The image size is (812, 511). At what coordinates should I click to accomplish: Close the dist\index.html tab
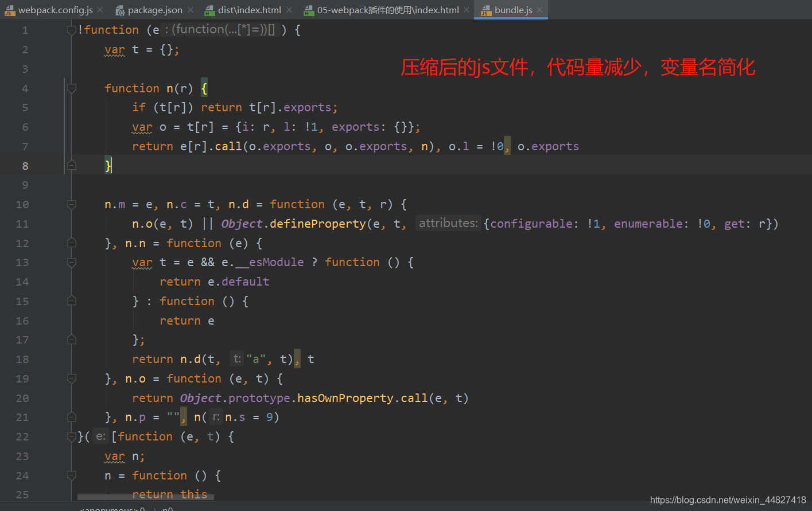(x=289, y=10)
